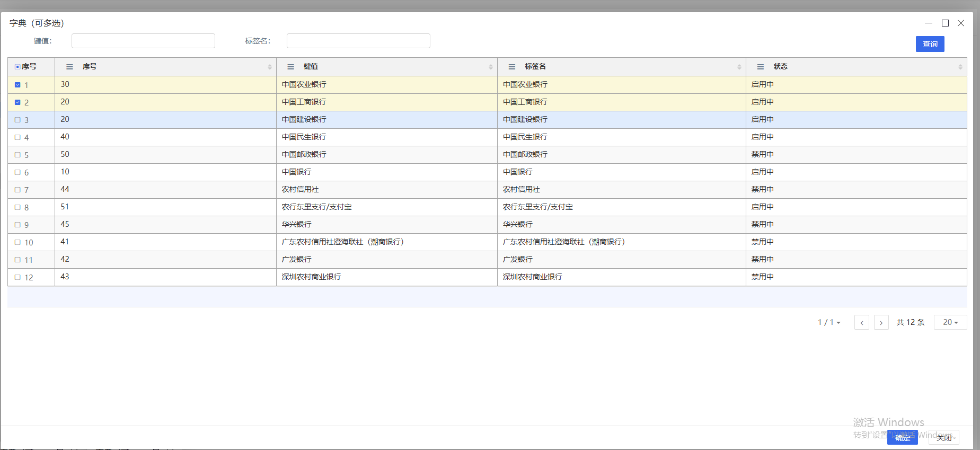Sort by the 标签名 column arrows
The width and height of the screenshot is (980, 450).
(x=739, y=67)
